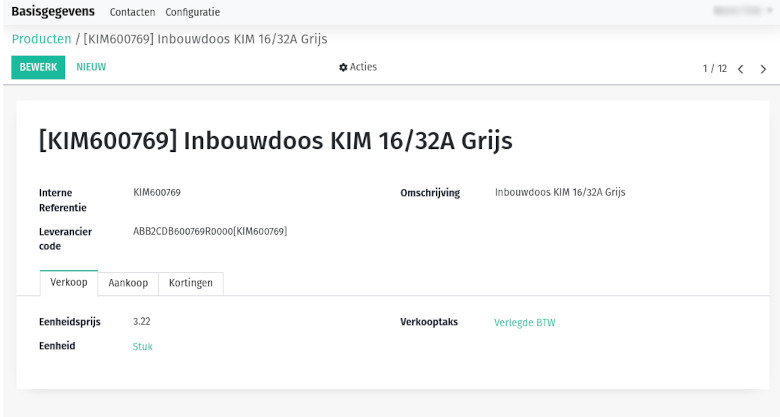
Task: Click the Eenheidsprijs label
Action: (x=70, y=322)
